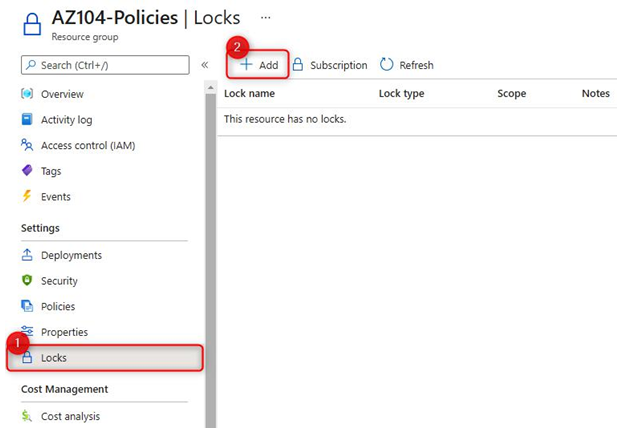This screenshot has height=431, width=624.
Task: Click the AZ104-Policies title text
Action: coord(115,18)
